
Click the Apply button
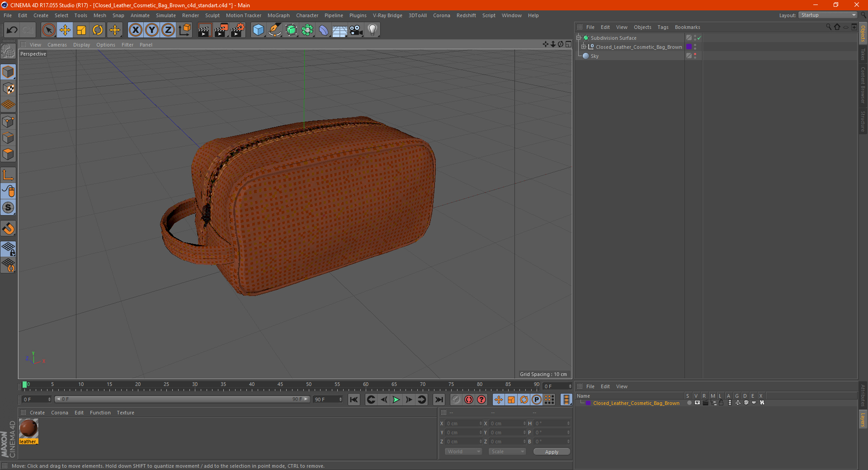click(x=552, y=452)
